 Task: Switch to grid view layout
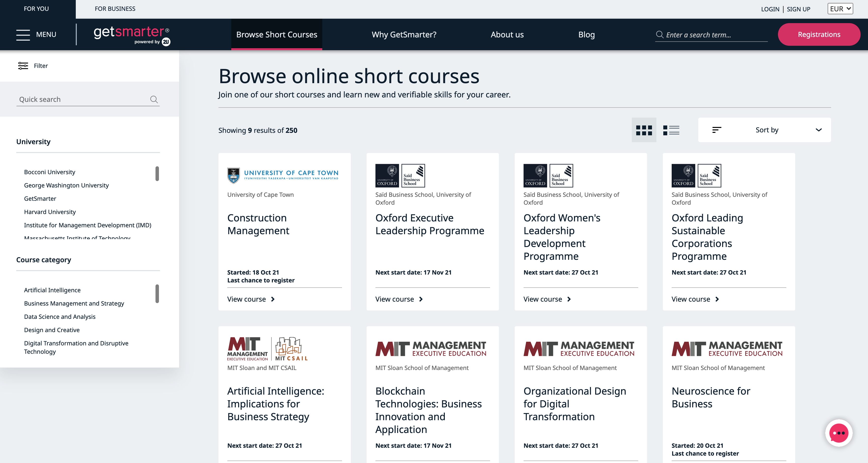tap(644, 130)
